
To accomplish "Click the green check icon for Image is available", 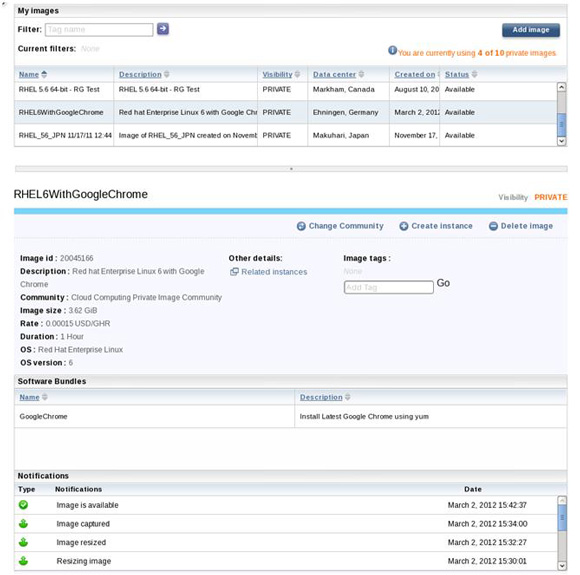I will [23, 505].
